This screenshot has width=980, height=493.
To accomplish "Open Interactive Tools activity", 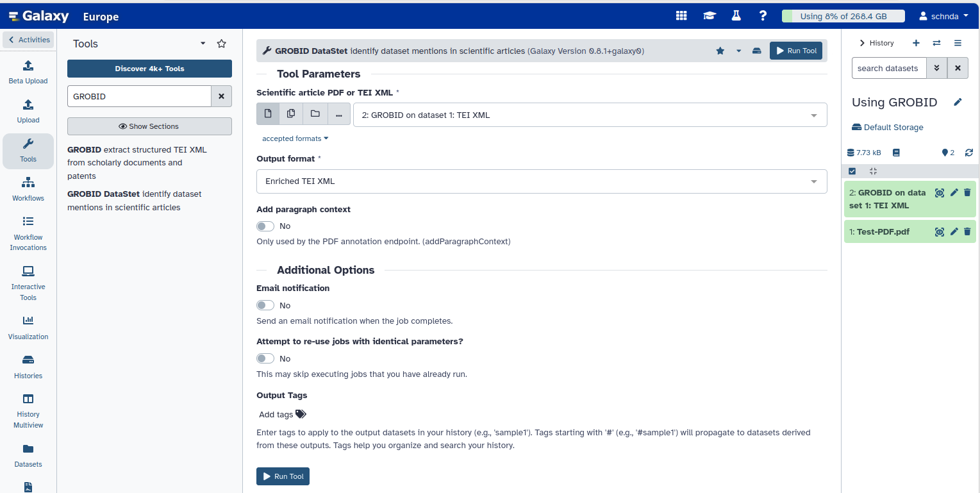I will [x=28, y=283].
